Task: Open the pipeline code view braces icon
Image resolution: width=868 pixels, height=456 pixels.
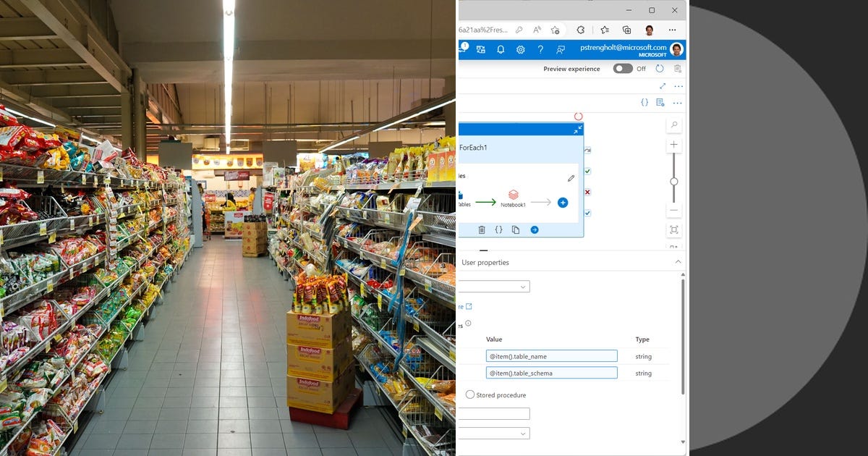Action: click(x=644, y=103)
